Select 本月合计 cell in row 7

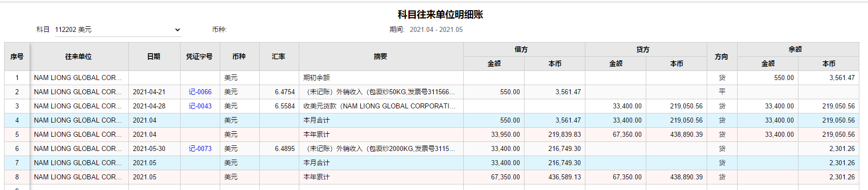pos(381,163)
